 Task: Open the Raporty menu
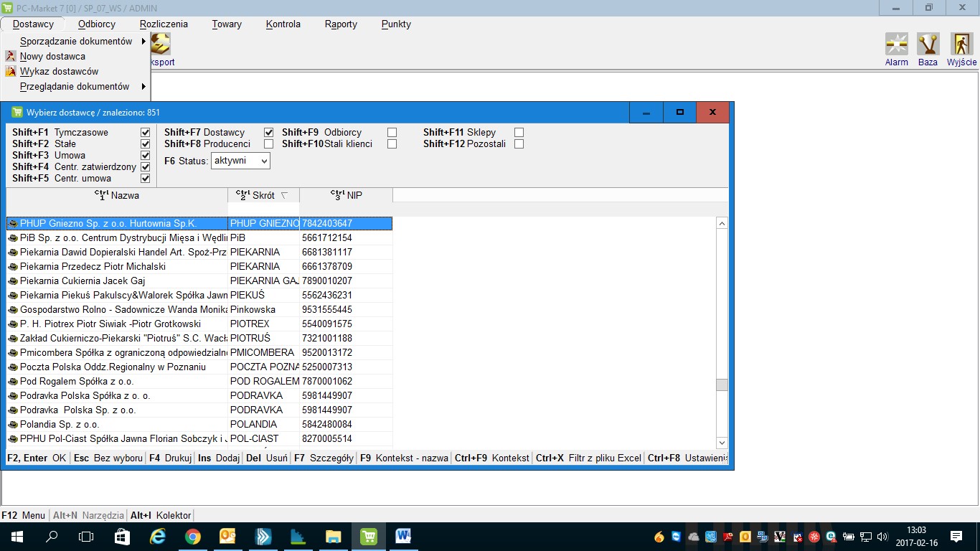point(341,24)
